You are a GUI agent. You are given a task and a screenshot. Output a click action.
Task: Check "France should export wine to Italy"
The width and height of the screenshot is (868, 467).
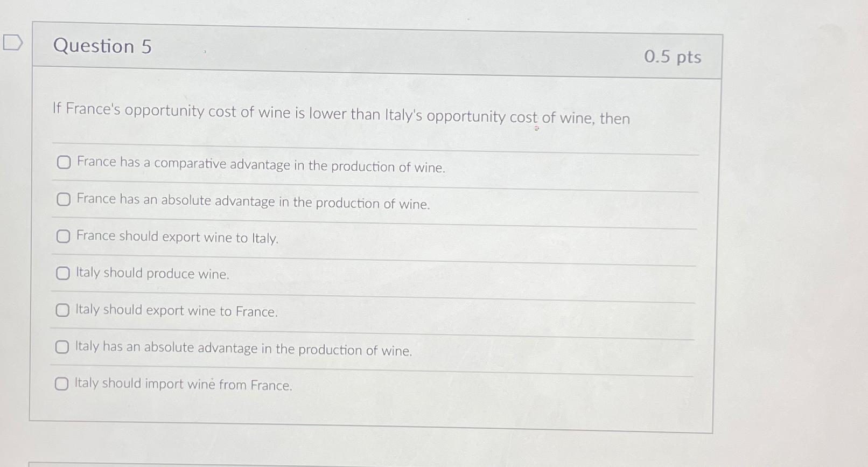(x=63, y=235)
